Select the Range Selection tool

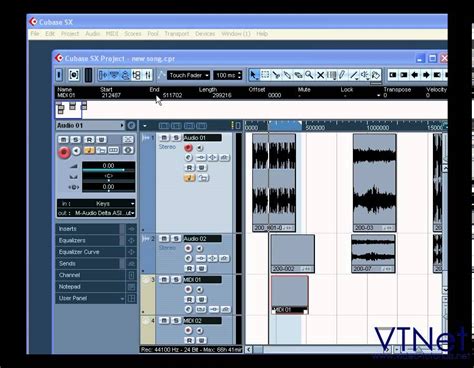point(265,75)
